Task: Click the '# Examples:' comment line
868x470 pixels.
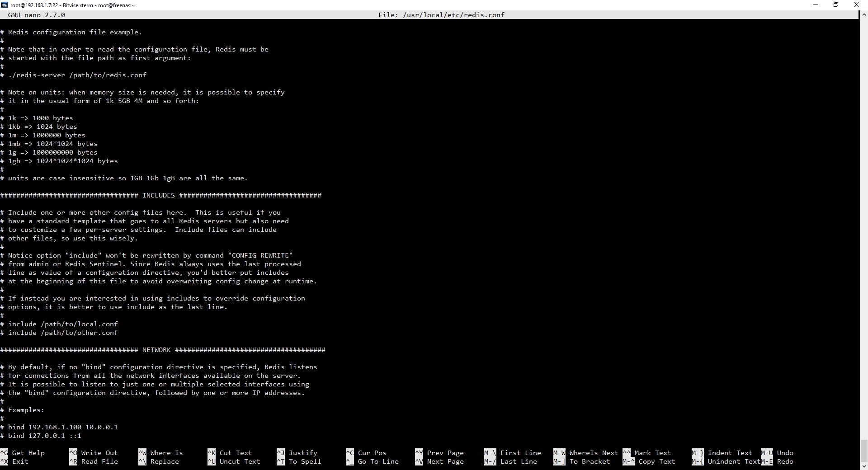Action: [23, 410]
